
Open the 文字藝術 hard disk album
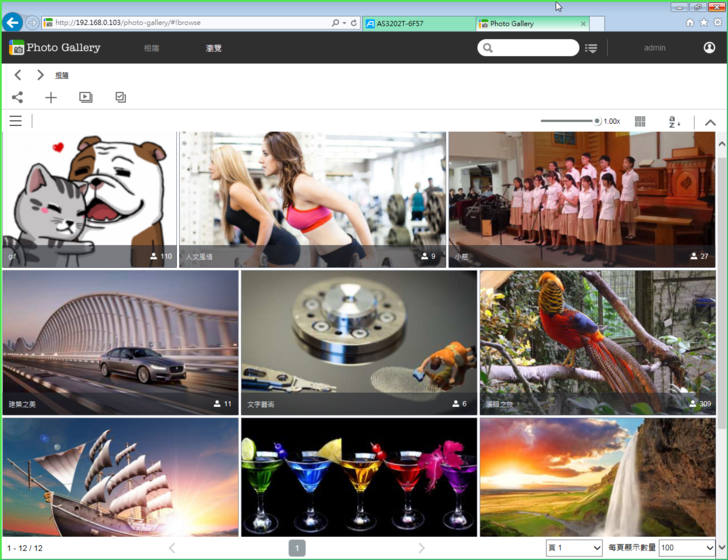359,343
